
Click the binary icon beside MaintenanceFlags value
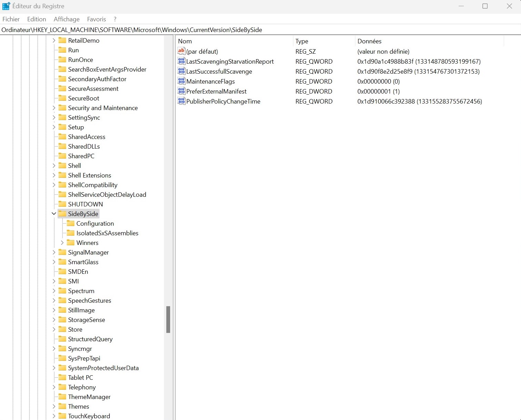coord(181,81)
